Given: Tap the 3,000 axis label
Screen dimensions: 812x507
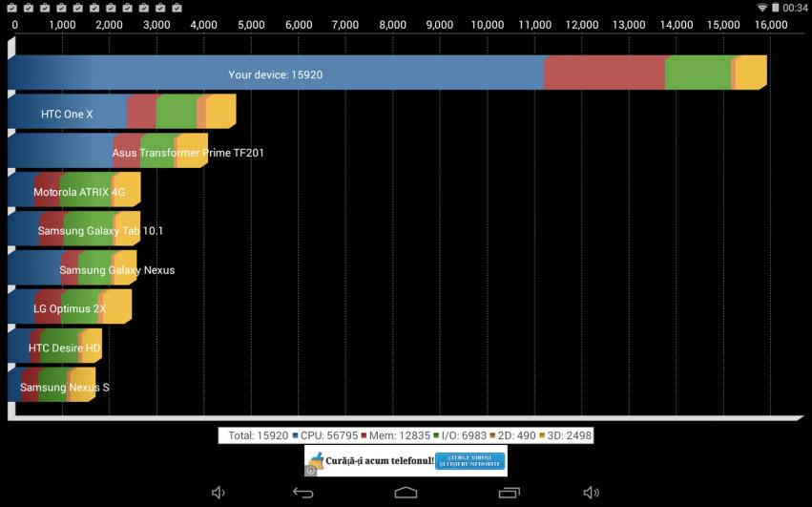Looking at the screenshot, I should tap(156, 25).
